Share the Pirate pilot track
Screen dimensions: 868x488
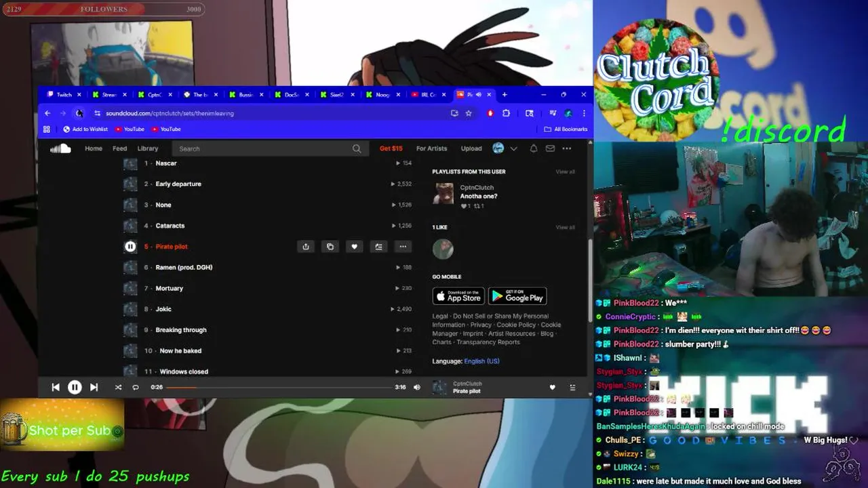click(x=306, y=247)
